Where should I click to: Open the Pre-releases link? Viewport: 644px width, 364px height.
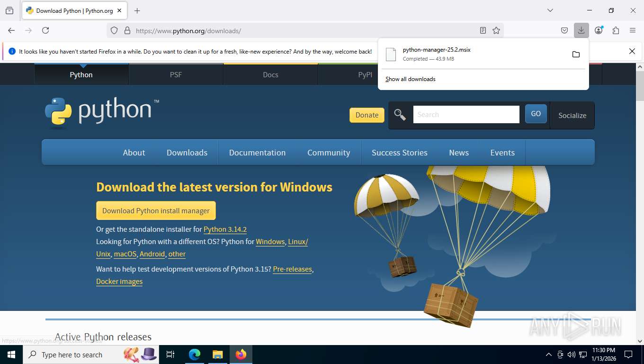click(x=292, y=269)
